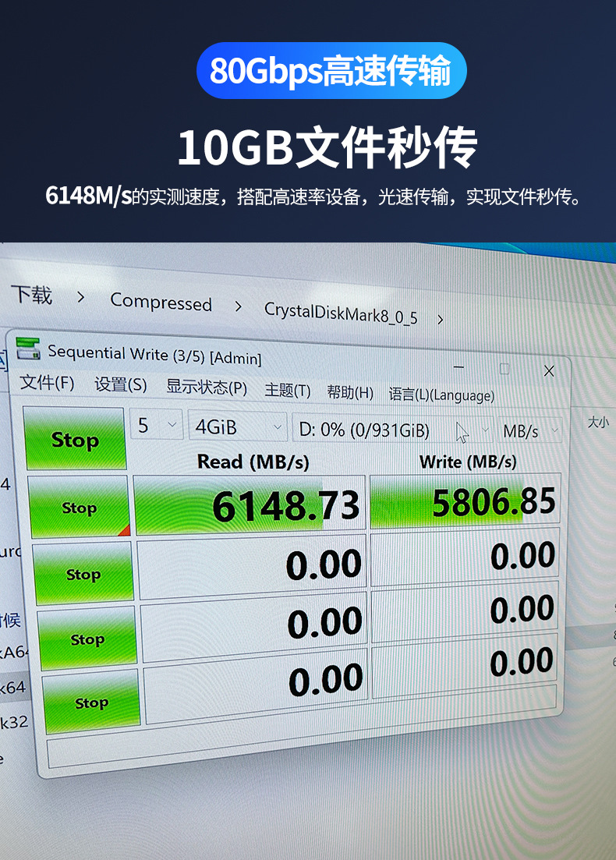Expand the test count dropdown showing 5
Screen dimensions: 616x860
(x=156, y=424)
